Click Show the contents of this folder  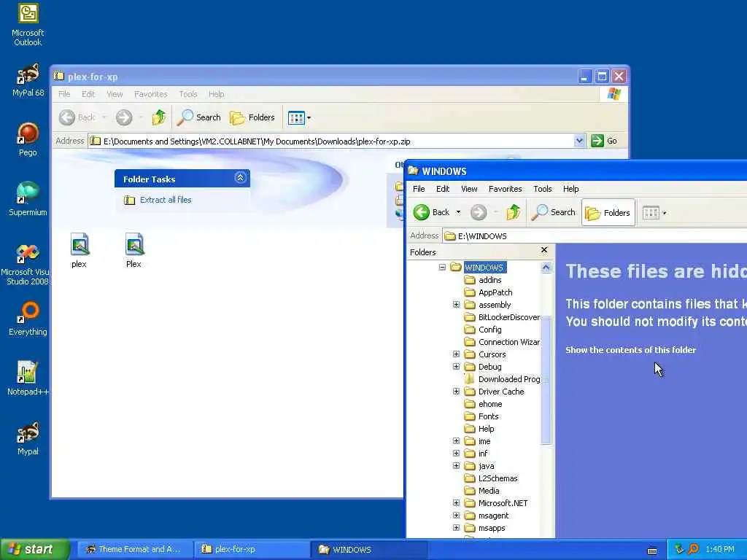[x=630, y=350]
